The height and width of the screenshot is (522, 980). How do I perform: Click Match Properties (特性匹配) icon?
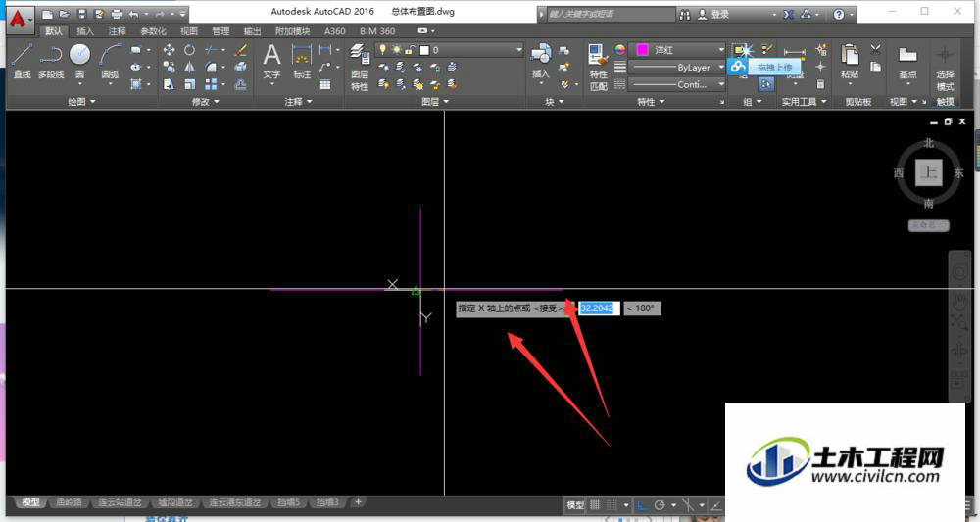coord(598,67)
